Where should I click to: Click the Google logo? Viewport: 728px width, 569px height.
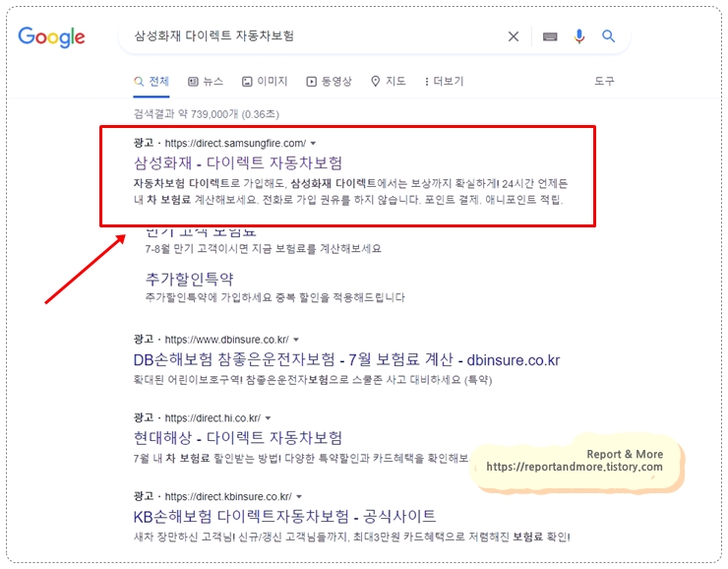51,36
